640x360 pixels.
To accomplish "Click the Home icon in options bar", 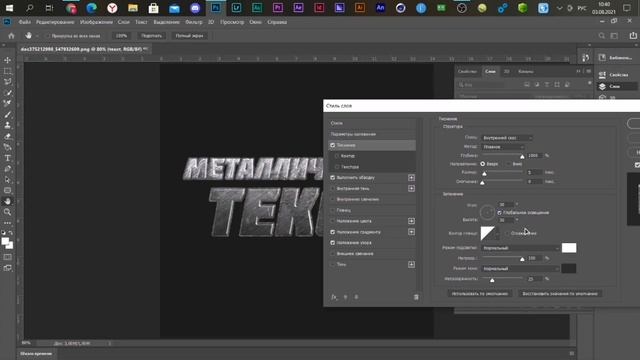I will pos(11,36).
